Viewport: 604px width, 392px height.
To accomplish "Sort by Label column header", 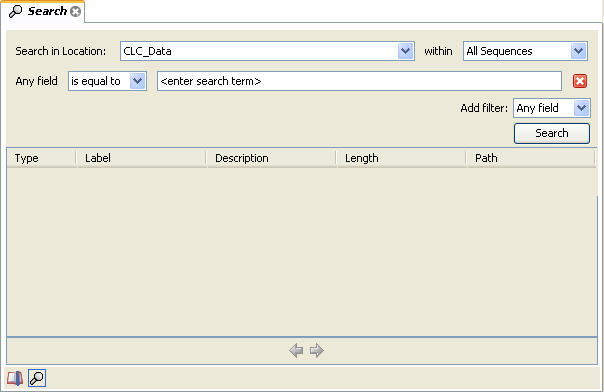I will click(142, 158).
